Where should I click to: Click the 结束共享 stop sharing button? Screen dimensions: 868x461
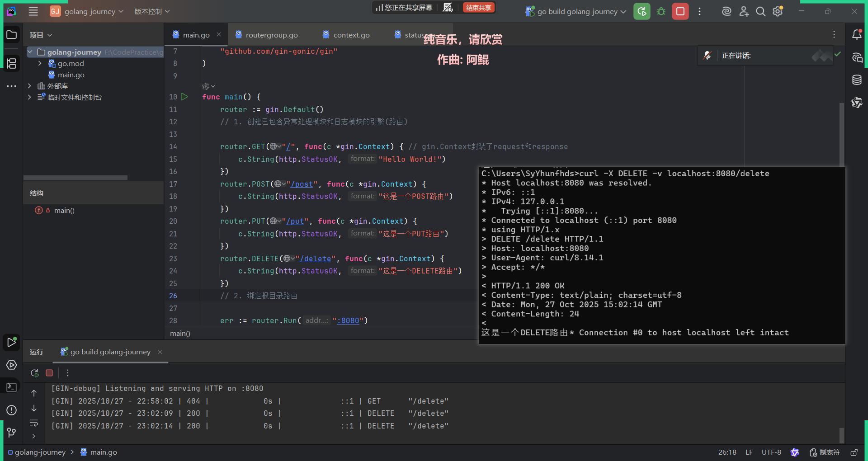click(x=478, y=8)
